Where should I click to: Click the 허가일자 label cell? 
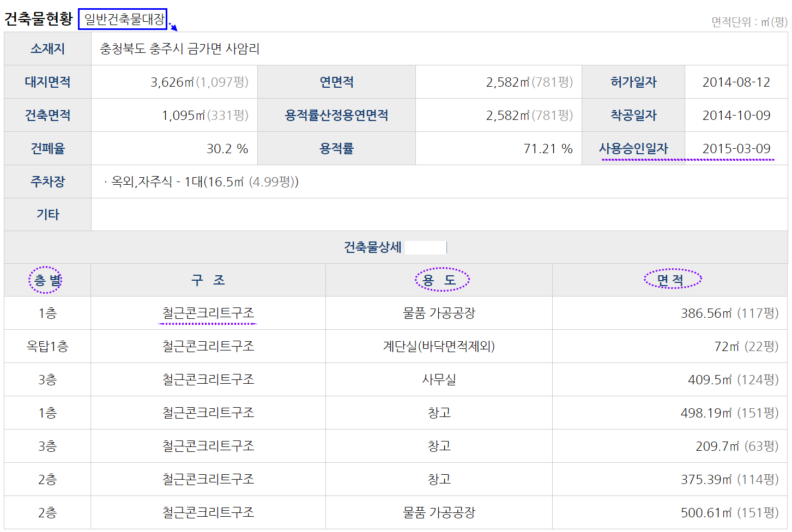pos(633,82)
